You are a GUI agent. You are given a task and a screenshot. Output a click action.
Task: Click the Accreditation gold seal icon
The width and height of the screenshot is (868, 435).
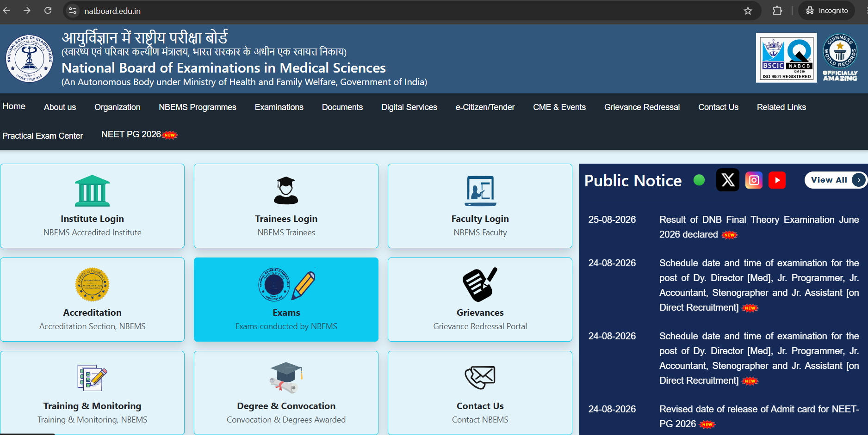(x=93, y=284)
